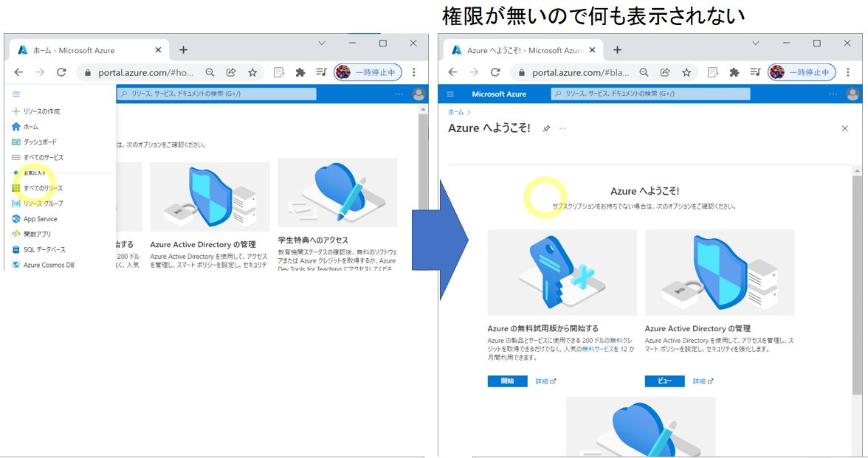Open ダッシュボード from the sidebar

click(34, 142)
